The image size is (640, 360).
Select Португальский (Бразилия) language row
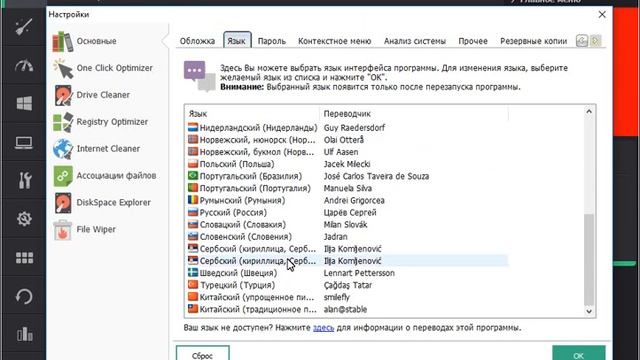coord(347,176)
